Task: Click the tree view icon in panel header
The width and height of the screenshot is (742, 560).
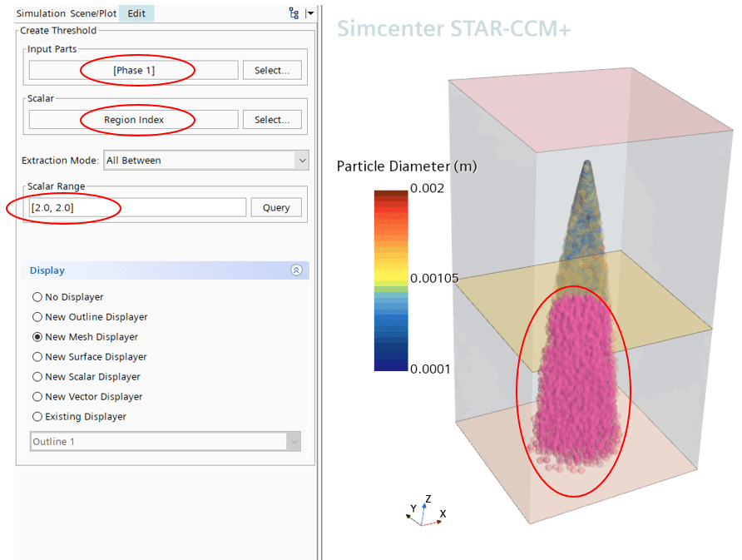Action: tap(294, 13)
